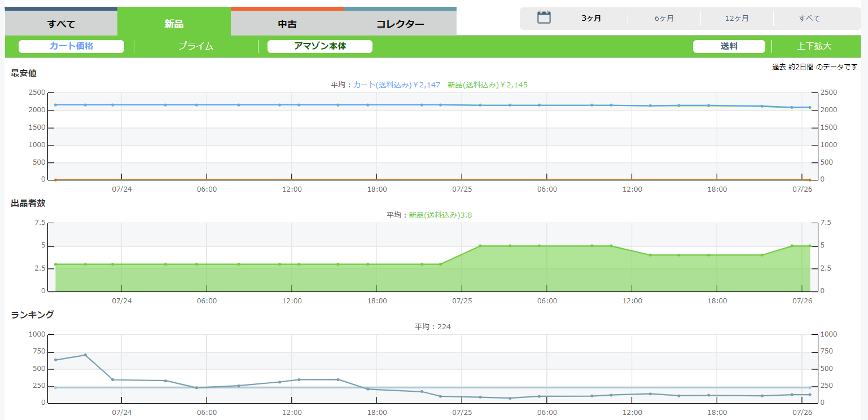Click the 上下拡大 button
The height and width of the screenshot is (420, 868).
click(x=814, y=46)
